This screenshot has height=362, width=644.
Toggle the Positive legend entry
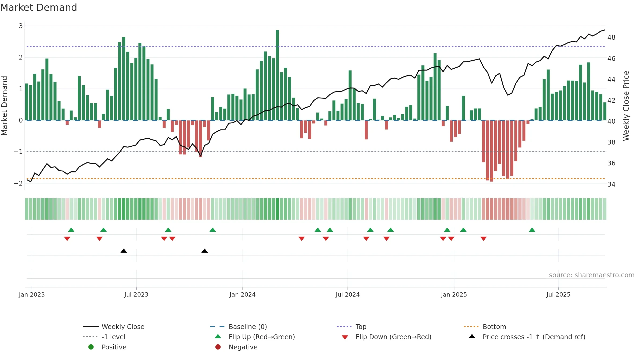coord(107,347)
